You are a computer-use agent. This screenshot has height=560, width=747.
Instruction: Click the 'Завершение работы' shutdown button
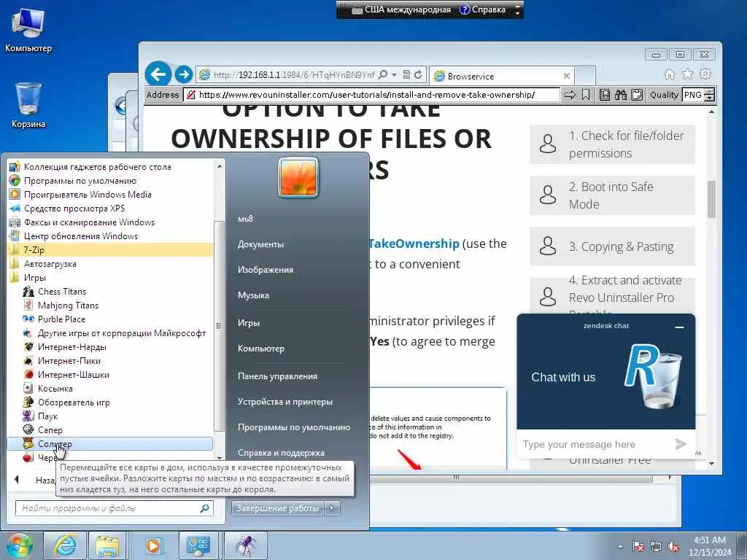pyautogui.click(x=277, y=508)
